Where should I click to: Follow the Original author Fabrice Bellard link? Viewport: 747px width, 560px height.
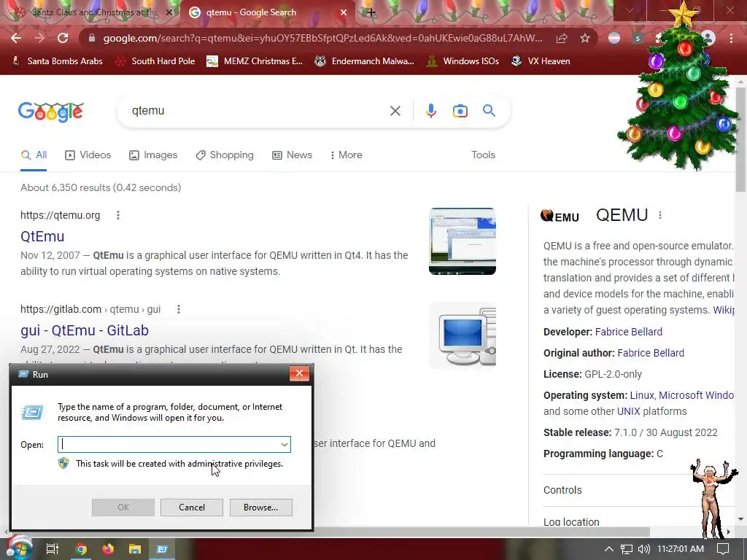[651, 353]
